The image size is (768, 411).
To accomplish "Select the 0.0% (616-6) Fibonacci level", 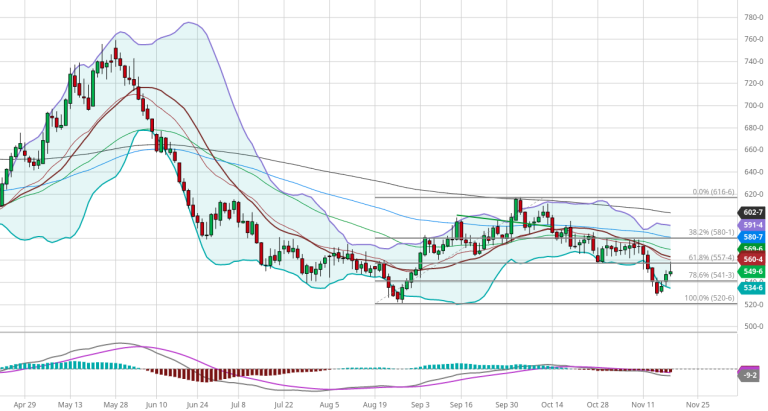I will click(714, 192).
